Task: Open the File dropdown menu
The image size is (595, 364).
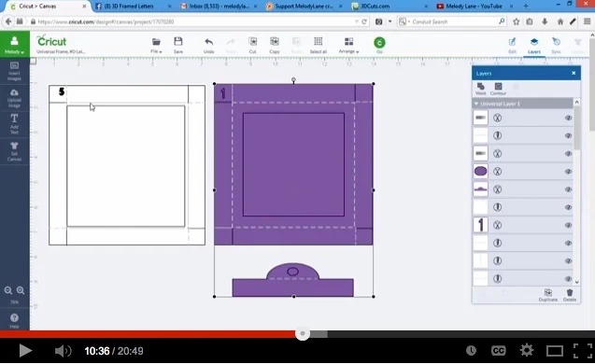Action: (156, 45)
